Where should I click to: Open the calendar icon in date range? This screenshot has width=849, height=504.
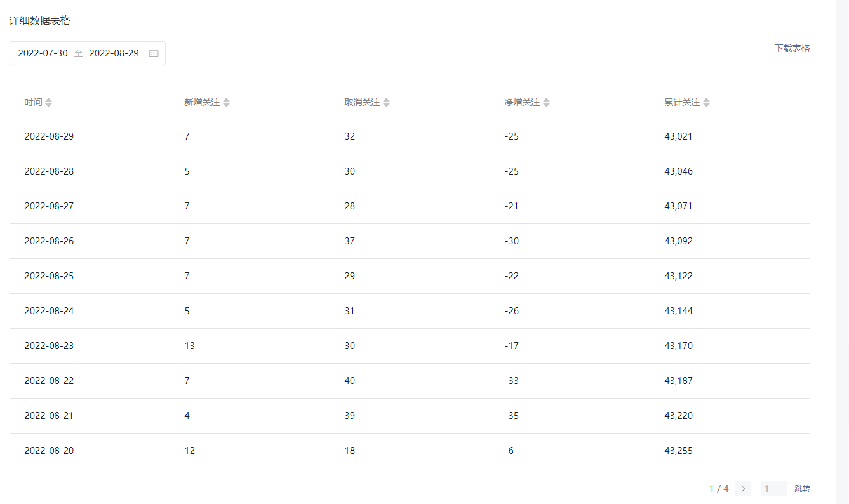click(x=153, y=53)
